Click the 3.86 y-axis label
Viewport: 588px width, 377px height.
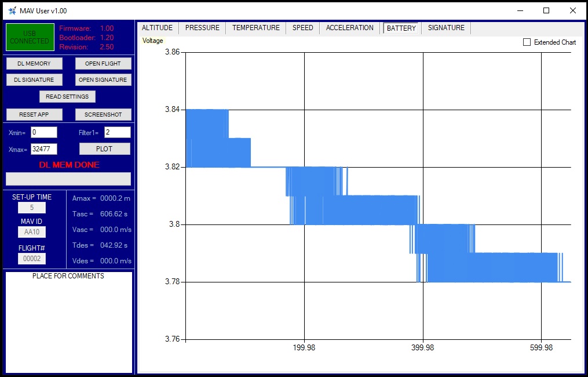click(173, 52)
